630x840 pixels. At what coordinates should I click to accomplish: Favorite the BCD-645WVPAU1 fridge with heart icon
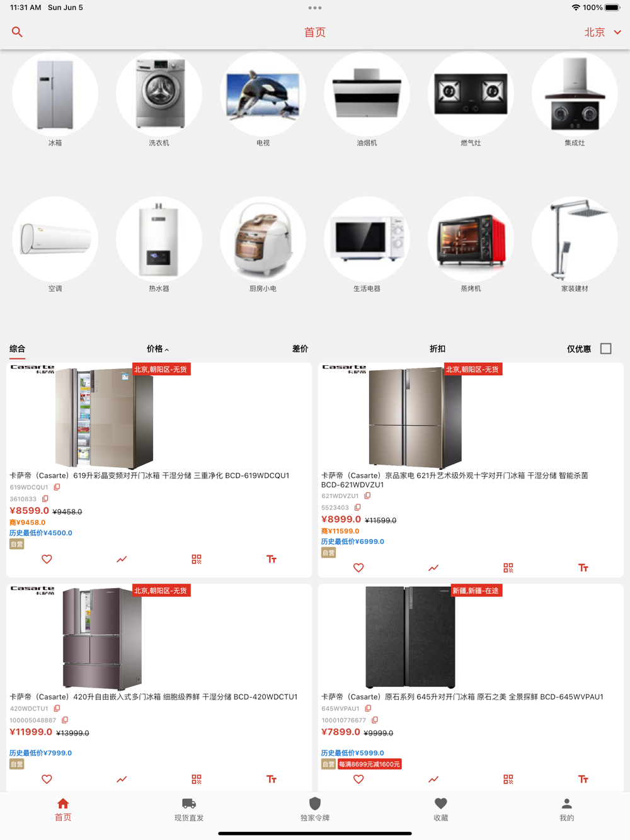(x=358, y=780)
